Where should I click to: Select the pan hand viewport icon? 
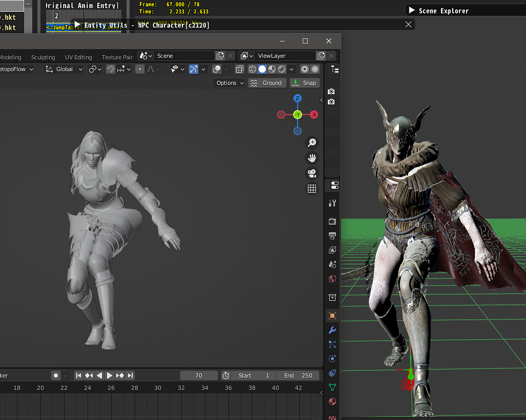click(311, 158)
